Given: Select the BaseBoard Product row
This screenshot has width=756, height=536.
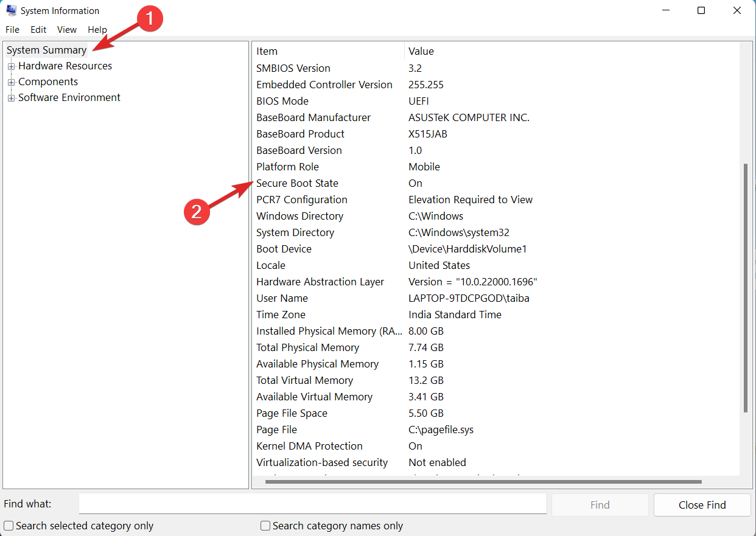Looking at the screenshot, I should pos(496,134).
